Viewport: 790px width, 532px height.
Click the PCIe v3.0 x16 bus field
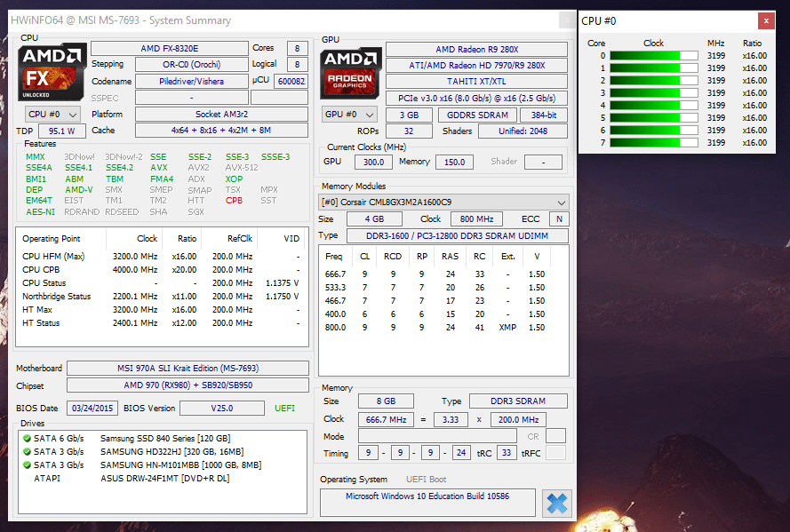(x=476, y=99)
